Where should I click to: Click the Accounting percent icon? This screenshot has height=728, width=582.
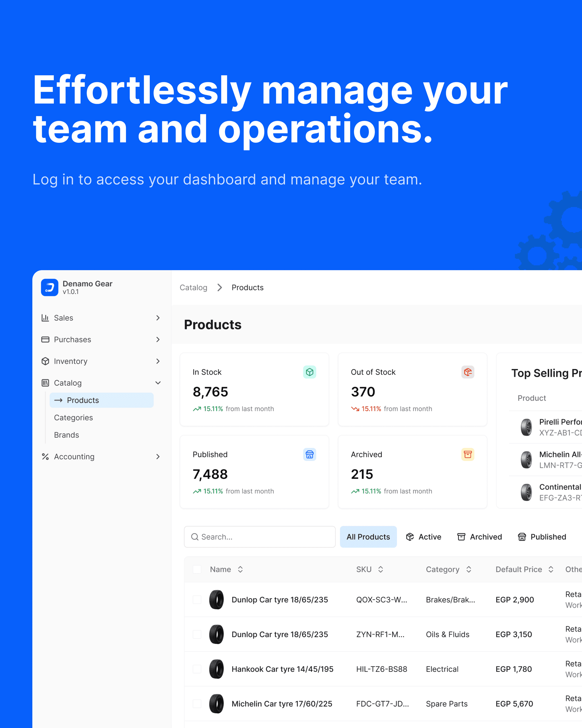pos(45,456)
